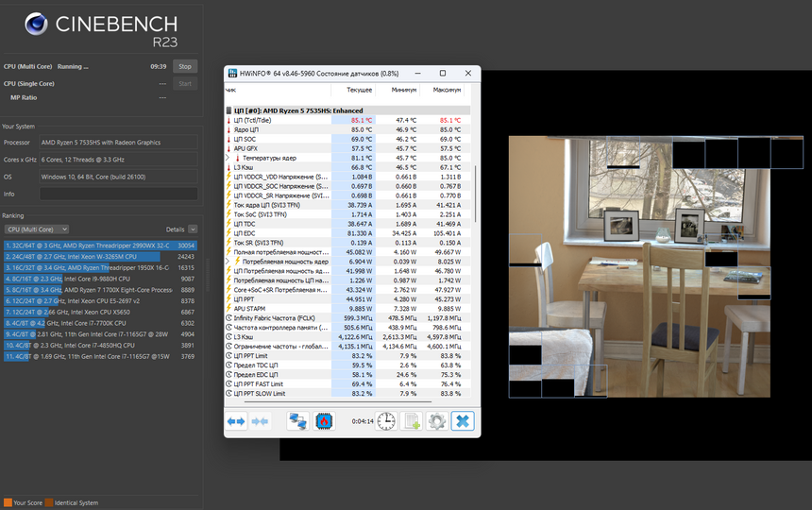Click thermometer icon on ЦП (Tctl/Tdie) row
This screenshot has width=812, height=510.
[x=228, y=120]
